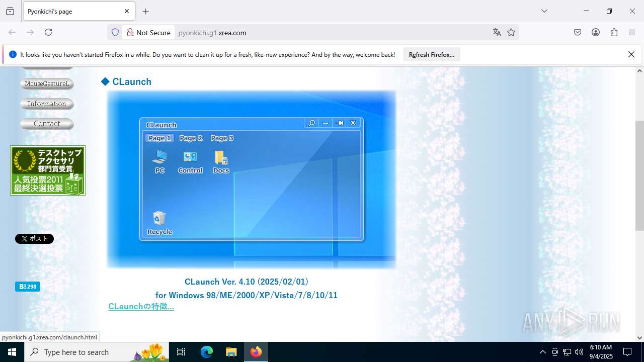Dismiss the Firefox refresh notification bar

[x=631, y=54]
